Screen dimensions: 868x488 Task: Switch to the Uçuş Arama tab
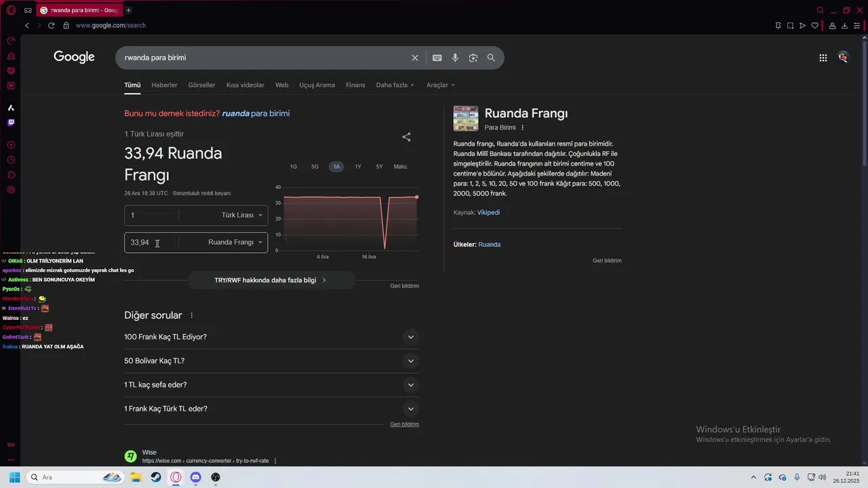click(317, 85)
